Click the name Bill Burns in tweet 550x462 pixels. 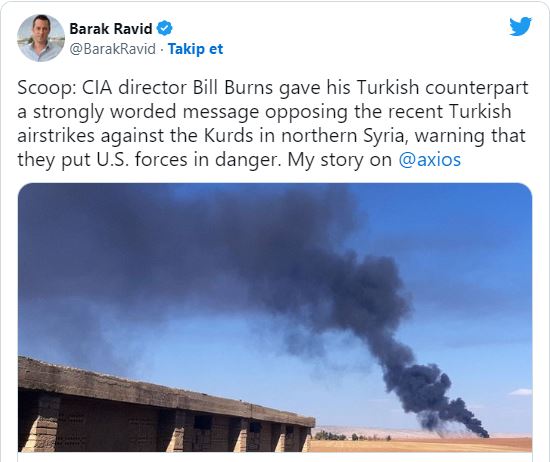pos(233,87)
